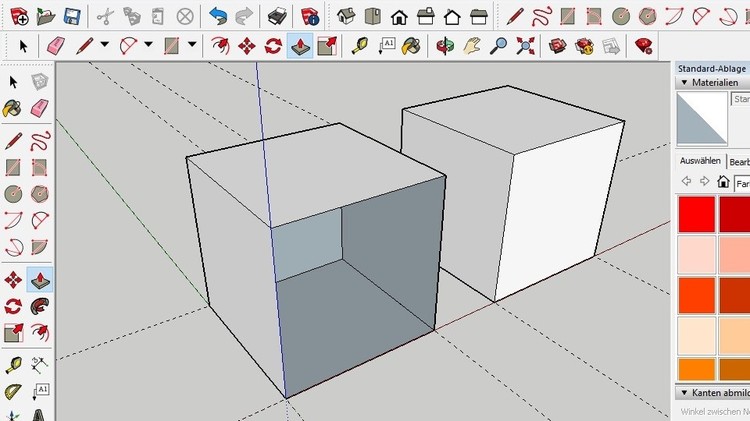
Task: Select Freehand tool in the Drawing toolbar
Action: pyautogui.click(x=541, y=16)
